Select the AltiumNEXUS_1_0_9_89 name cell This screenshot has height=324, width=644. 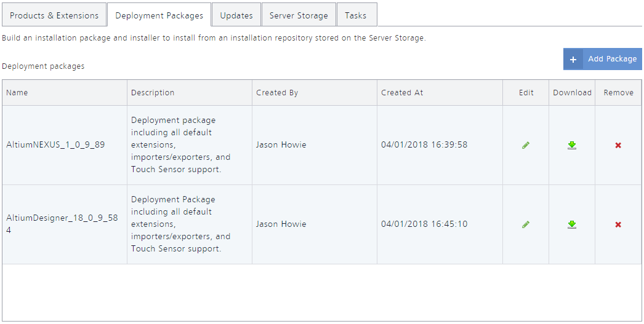(x=55, y=145)
